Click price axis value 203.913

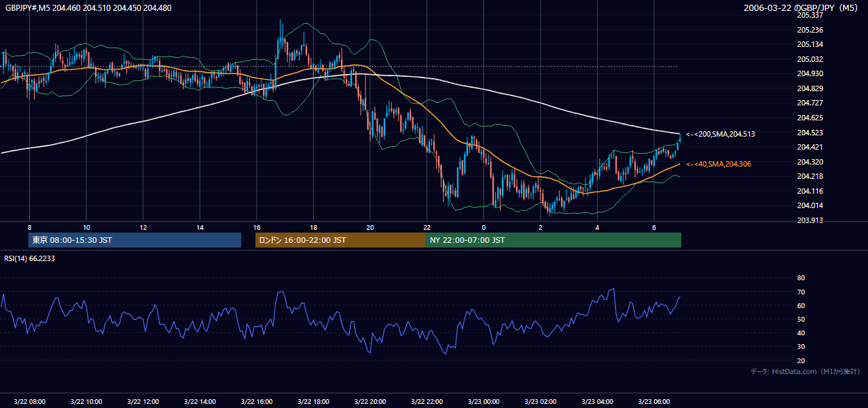pos(810,220)
